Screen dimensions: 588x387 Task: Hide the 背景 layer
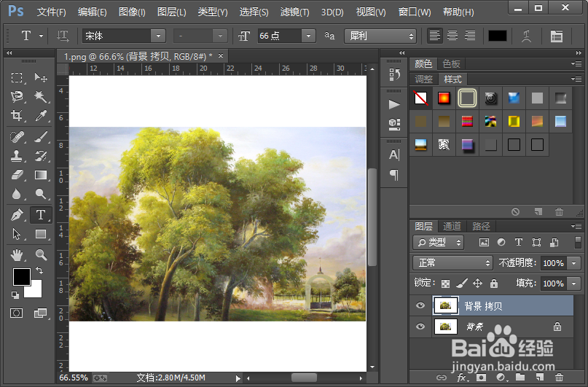[x=420, y=327]
